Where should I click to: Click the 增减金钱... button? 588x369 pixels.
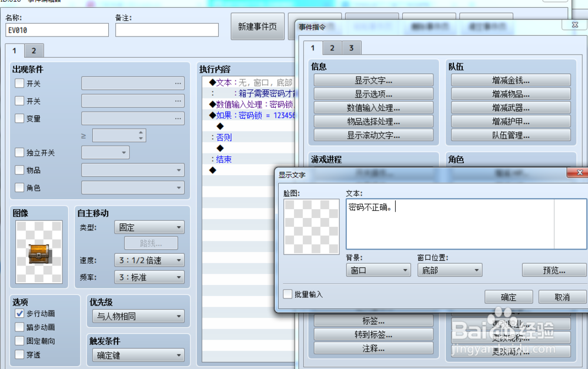[x=511, y=80]
